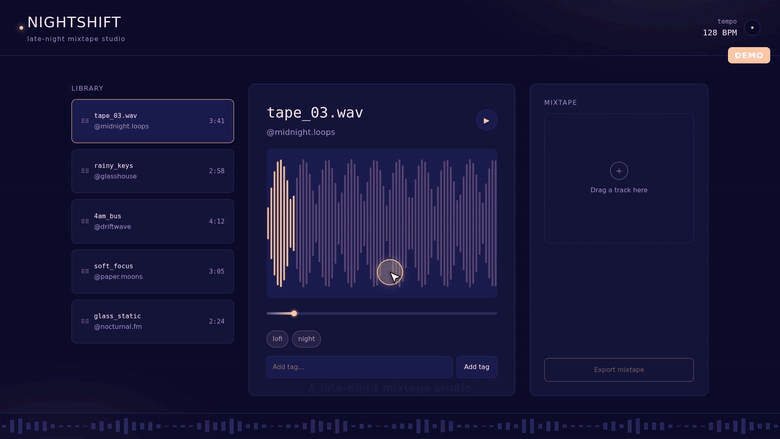780x439 pixels.
Task: Select tape_03.wav in the library
Action: pos(152,121)
